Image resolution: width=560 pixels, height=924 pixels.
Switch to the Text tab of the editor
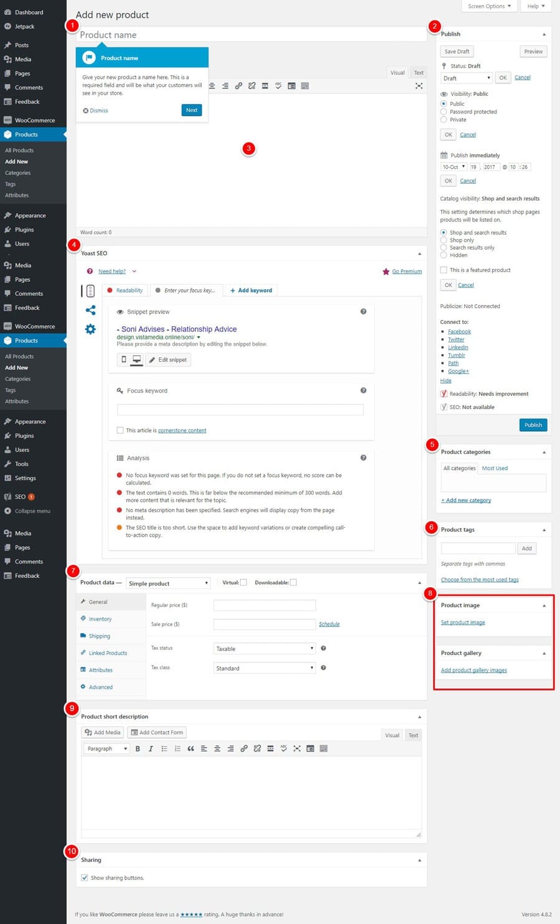[x=418, y=72]
